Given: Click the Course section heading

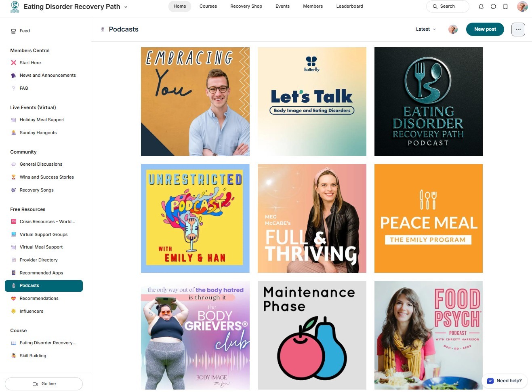Looking at the screenshot, I should click(19, 331).
